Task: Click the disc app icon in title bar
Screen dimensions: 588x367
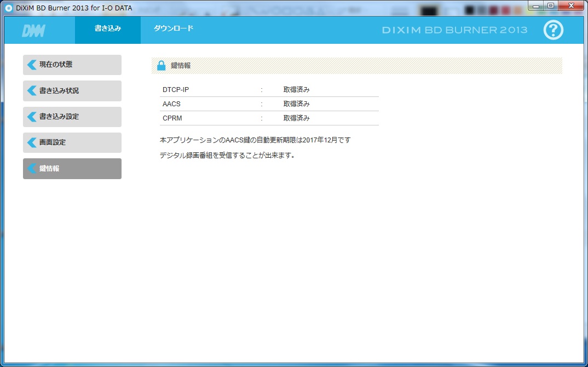Action: 8,8
